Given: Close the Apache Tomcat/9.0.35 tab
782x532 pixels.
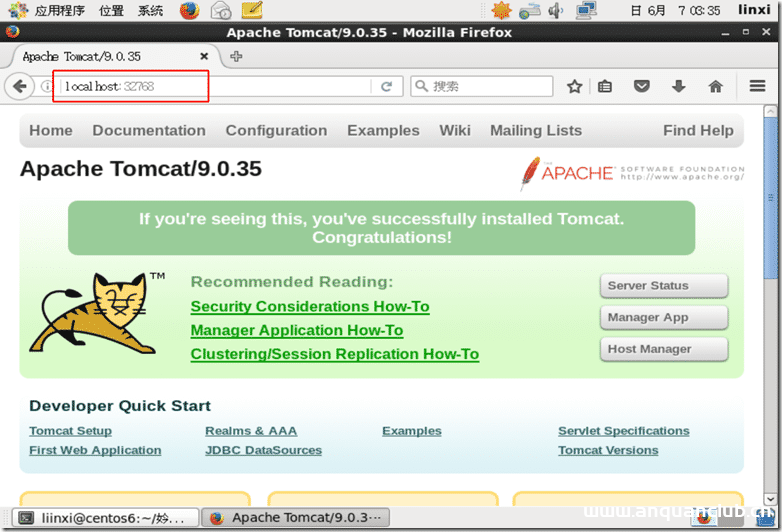Looking at the screenshot, I should pos(204,56).
